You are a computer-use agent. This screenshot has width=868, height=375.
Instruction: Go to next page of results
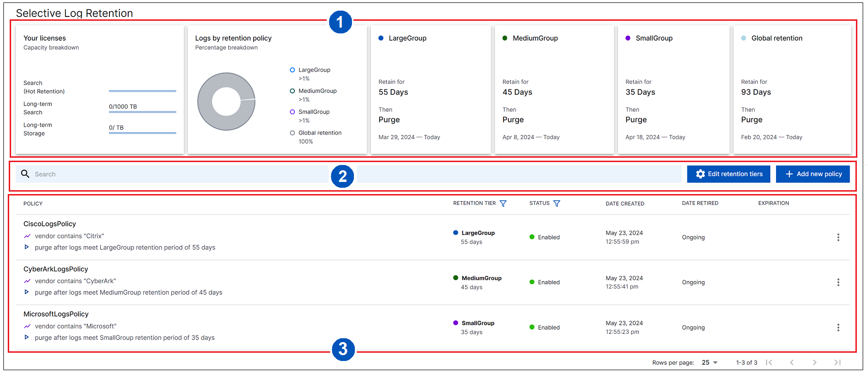pyautogui.click(x=815, y=362)
